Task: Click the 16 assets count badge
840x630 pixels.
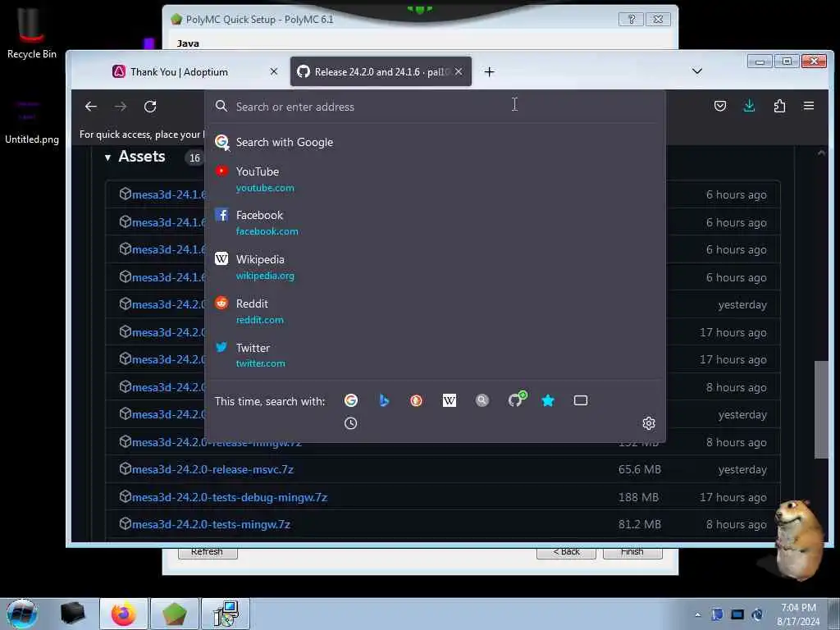Action: 194,158
